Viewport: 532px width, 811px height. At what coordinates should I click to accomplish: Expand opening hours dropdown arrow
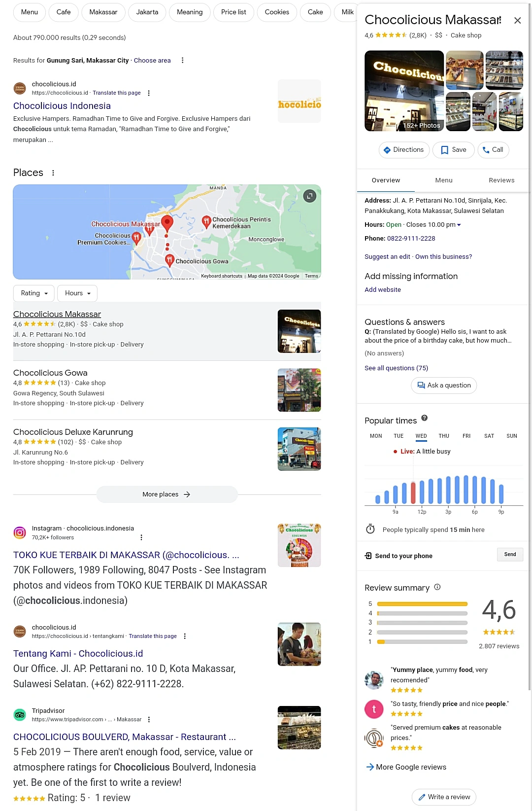459,225
